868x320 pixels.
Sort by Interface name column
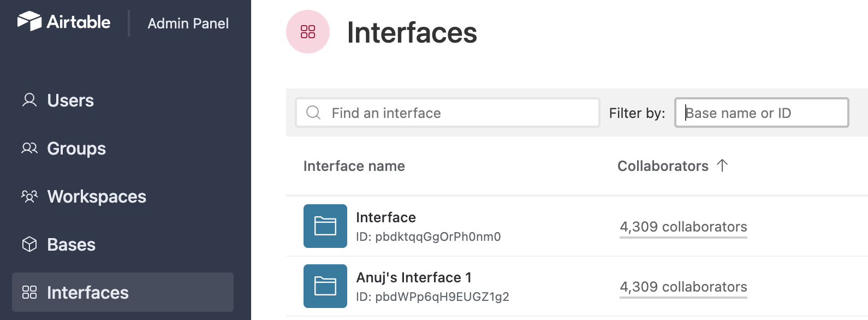pyautogui.click(x=354, y=166)
